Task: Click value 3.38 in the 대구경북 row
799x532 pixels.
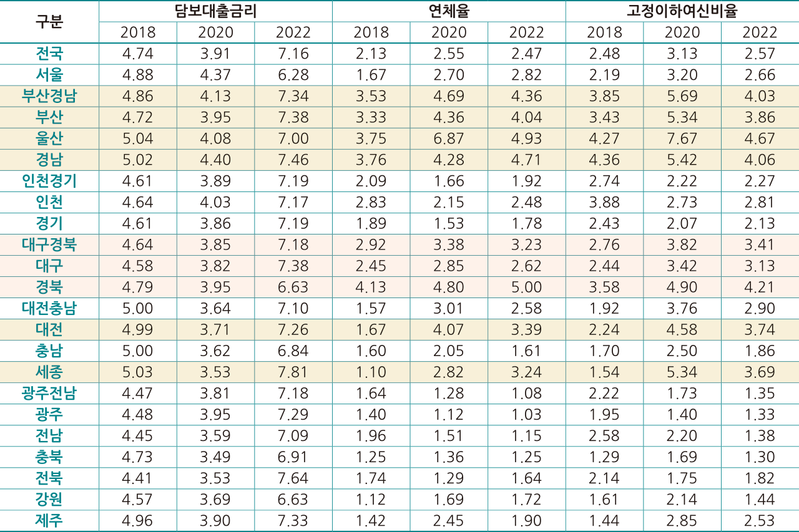Action: coord(449,244)
